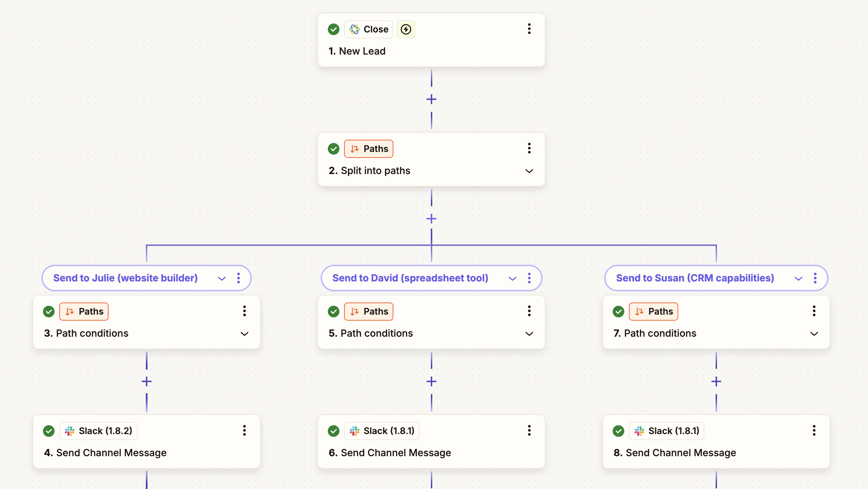The width and height of the screenshot is (868, 489).
Task: Click the Slack (1.8.1) badge on step 6
Action: pyautogui.click(x=382, y=431)
